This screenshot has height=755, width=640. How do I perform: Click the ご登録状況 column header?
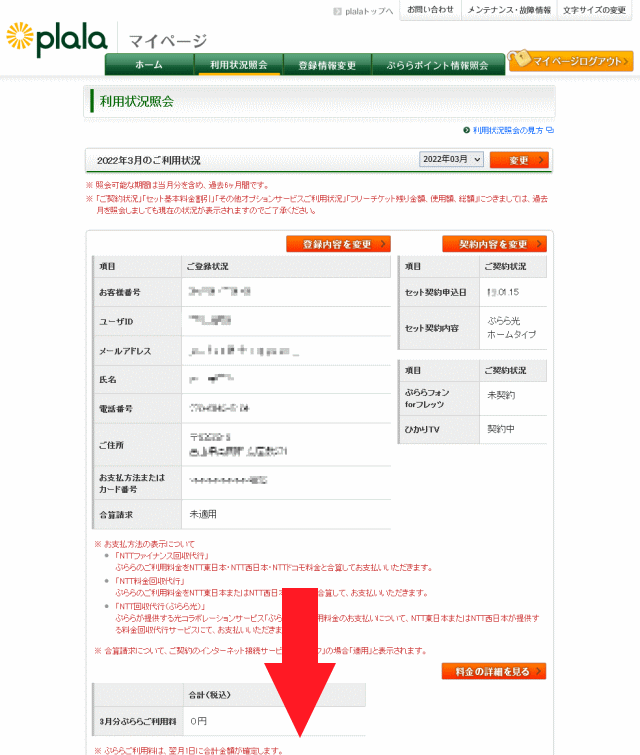207,266
